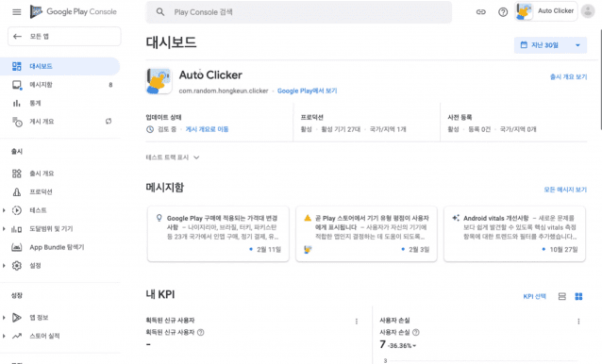This screenshot has height=364, width=602.
Task: Open the help question mark icon
Action: click(x=503, y=12)
